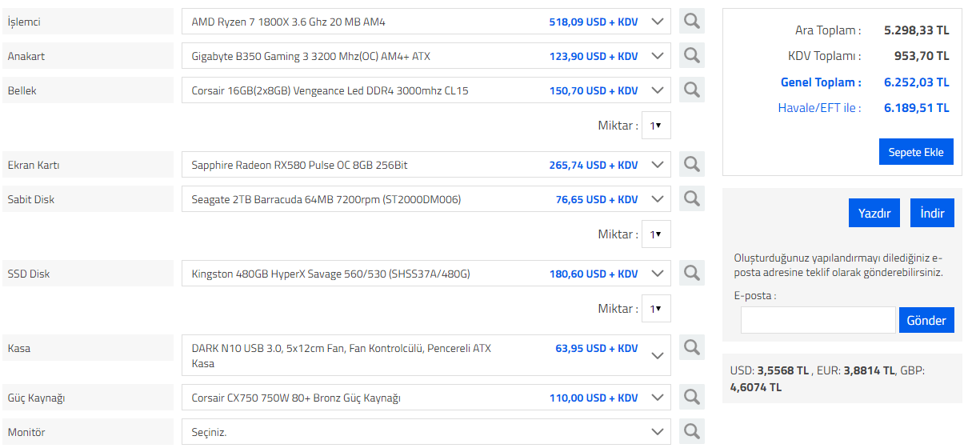Open product search for Bellek row

(692, 90)
